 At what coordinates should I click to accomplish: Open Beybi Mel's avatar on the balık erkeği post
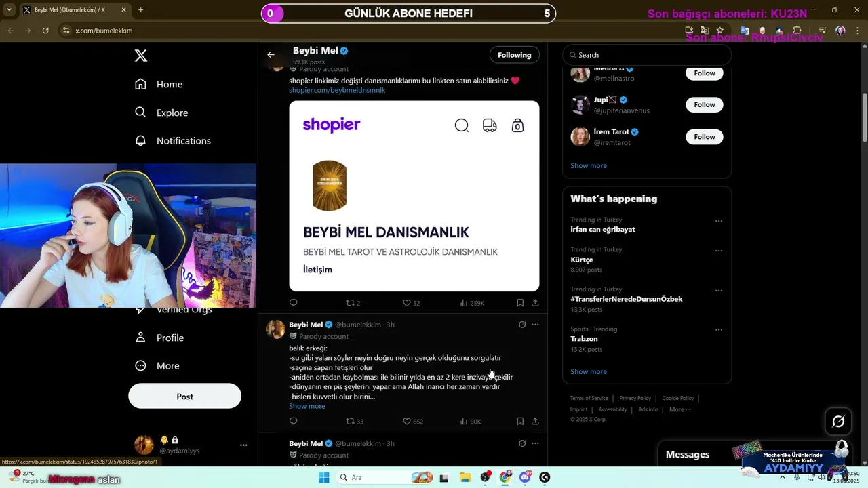tap(275, 329)
